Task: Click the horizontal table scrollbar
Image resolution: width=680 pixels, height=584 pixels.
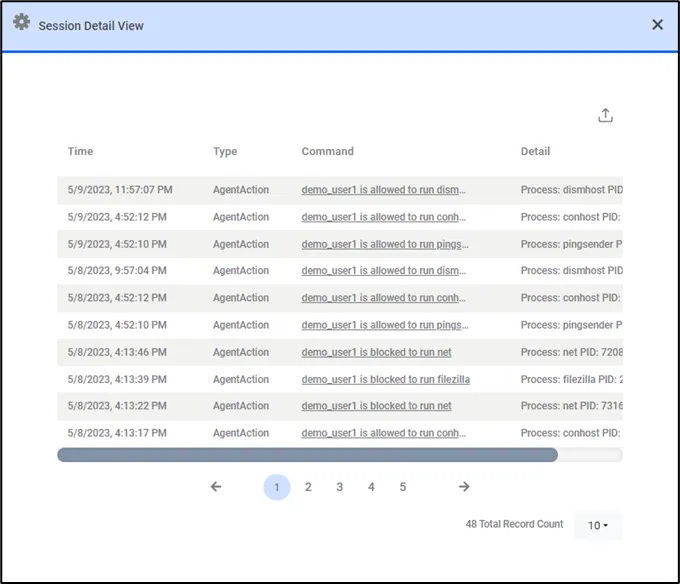Action: click(x=307, y=455)
